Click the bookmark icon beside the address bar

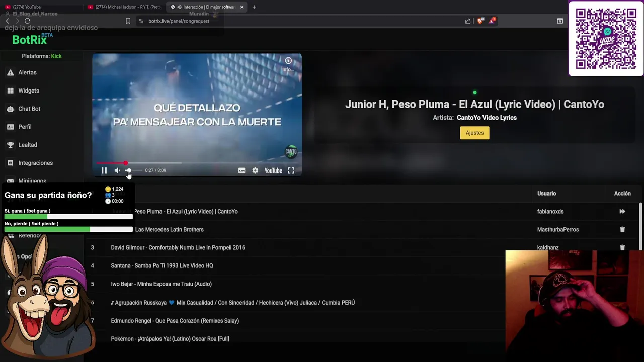[128, 21]
